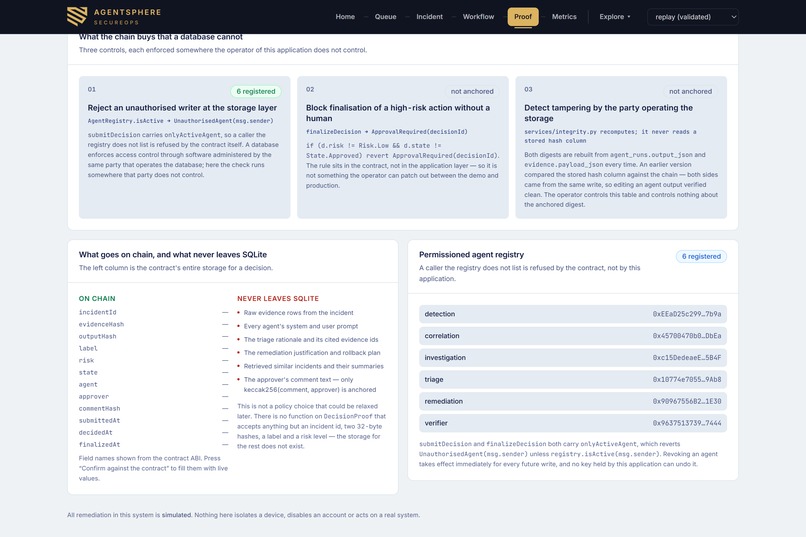Screen dimensions: 806x537
Task: Select the Proof tab
Action: click(523, 16)
